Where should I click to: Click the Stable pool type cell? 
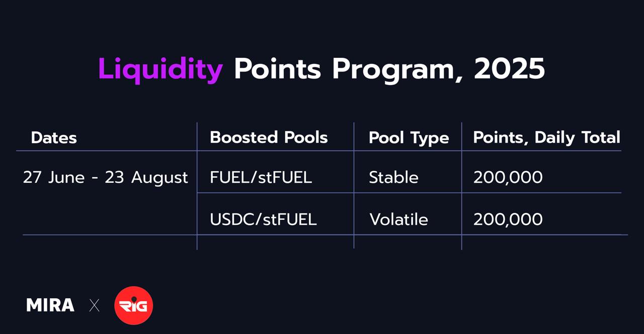point(393,177)
